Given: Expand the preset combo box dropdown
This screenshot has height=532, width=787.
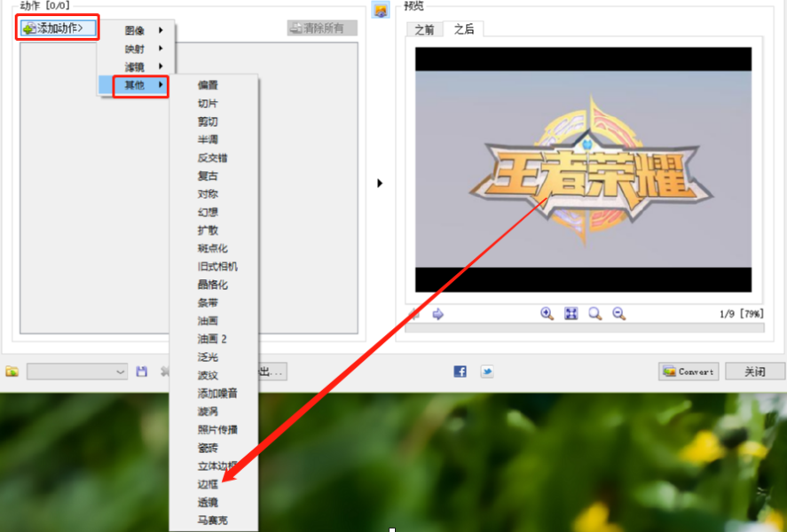Looking at the screenshot, I should pos(121,372).
